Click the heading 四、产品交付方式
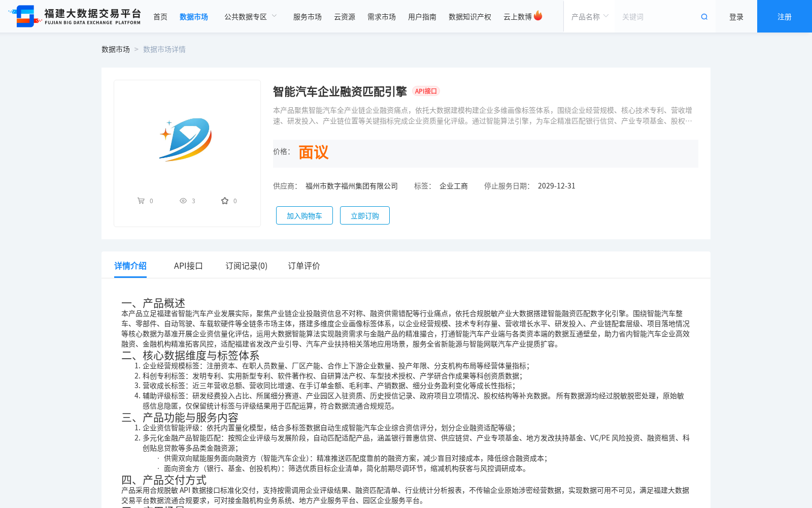 [164, 480]
